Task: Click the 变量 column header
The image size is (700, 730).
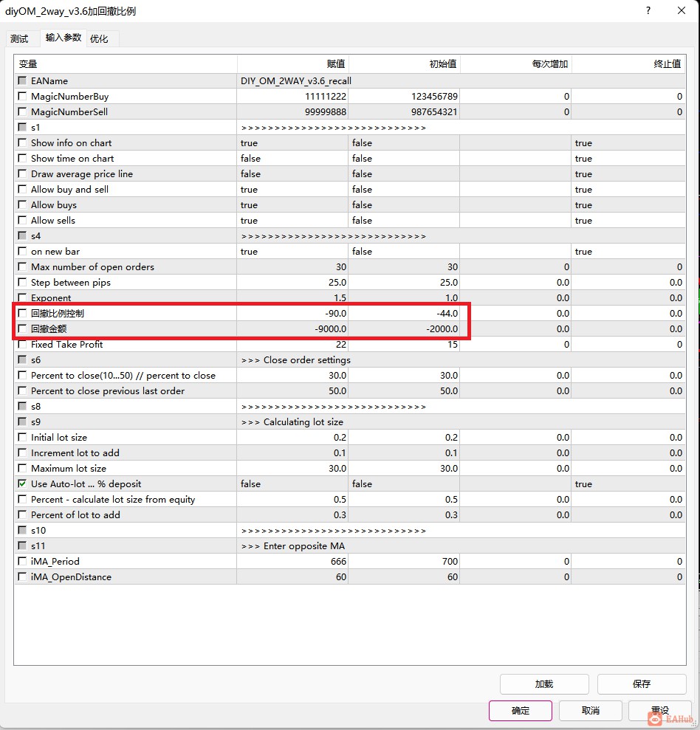Action: coord(126,63)
